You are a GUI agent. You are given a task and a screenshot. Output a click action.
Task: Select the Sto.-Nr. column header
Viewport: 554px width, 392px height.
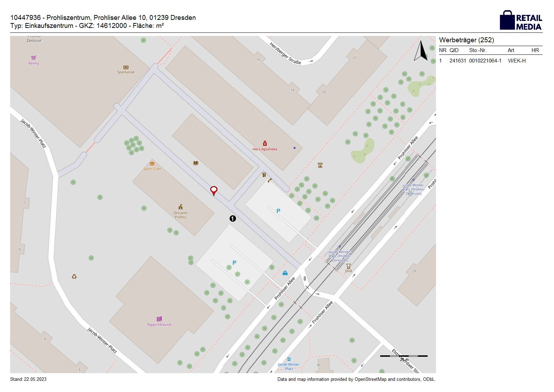coord(478,50)
